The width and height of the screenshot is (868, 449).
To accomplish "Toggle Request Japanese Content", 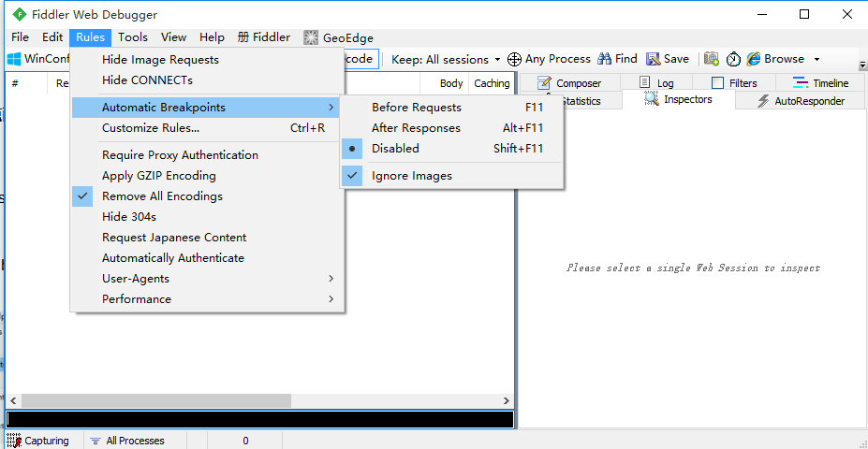I will coord(207,238).
